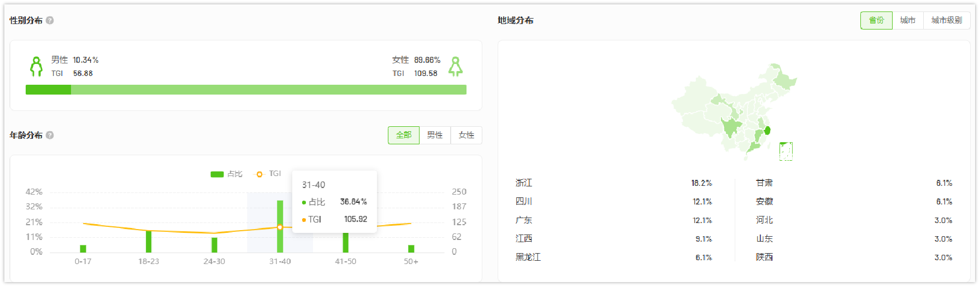This screenshot has width=980, height=287.
Task: Click the South China Sea inset on map
Action: [x=786, y=151]
